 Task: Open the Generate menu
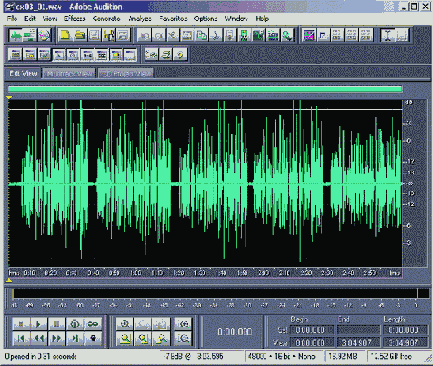click(x=107, y=19)
